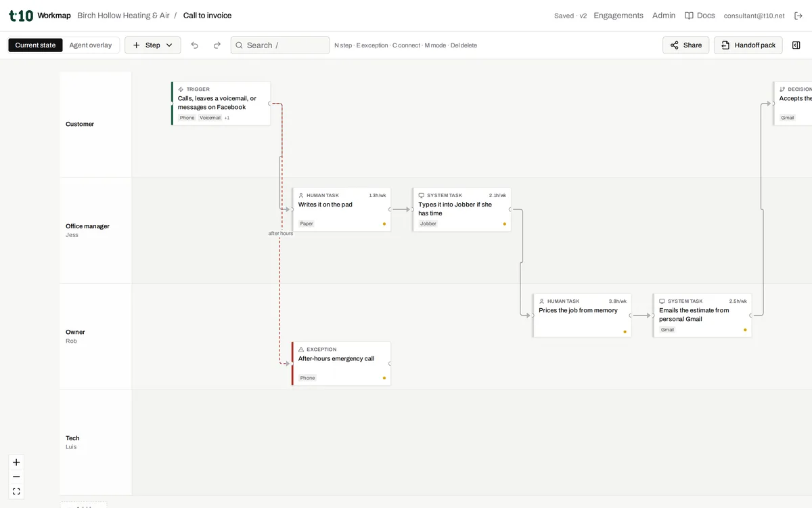Click the Gmail tag on Emails the estimate
This screenshot has height=508, width=812.
pyautogui.click(x=668, y=330)
